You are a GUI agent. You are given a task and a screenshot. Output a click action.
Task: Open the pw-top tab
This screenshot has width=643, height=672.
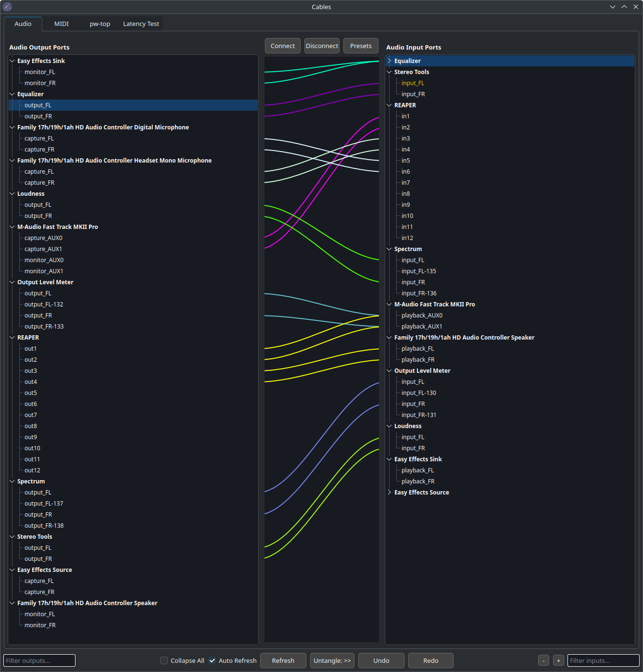[x=100, y=24]
